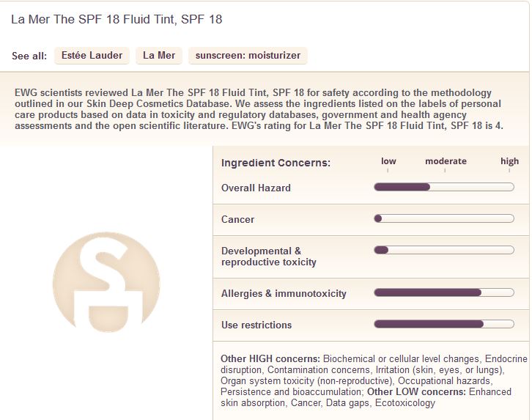Image resolution: width=532 pixels, height=420 pixels.
Task: Click the product title La Mer Fluid Tint
Action: [117, 19]
